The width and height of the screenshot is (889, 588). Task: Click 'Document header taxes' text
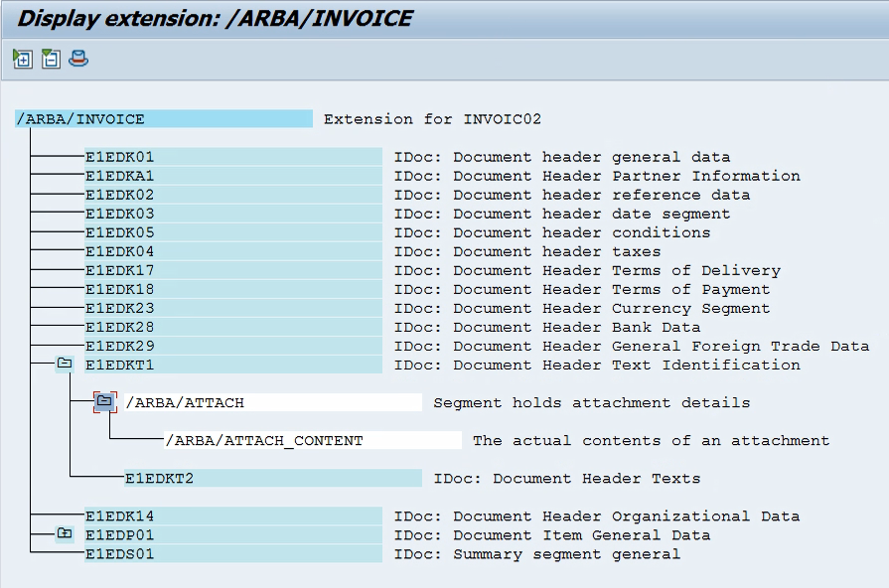click(x=557, y=251)
